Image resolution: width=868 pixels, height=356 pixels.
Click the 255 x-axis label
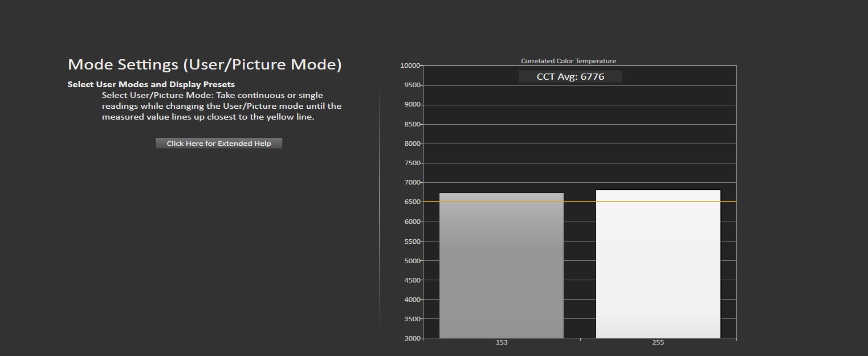click(658, 343)
